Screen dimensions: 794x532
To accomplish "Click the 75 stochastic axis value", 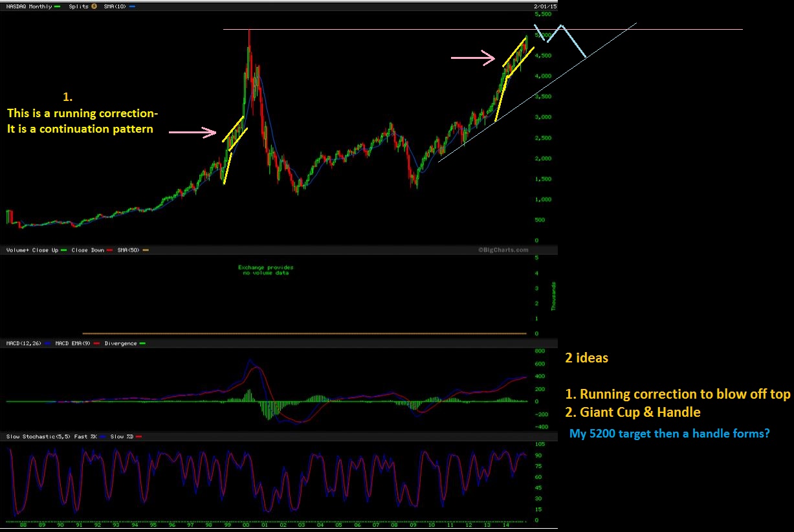I will click(x=537, y=466).
